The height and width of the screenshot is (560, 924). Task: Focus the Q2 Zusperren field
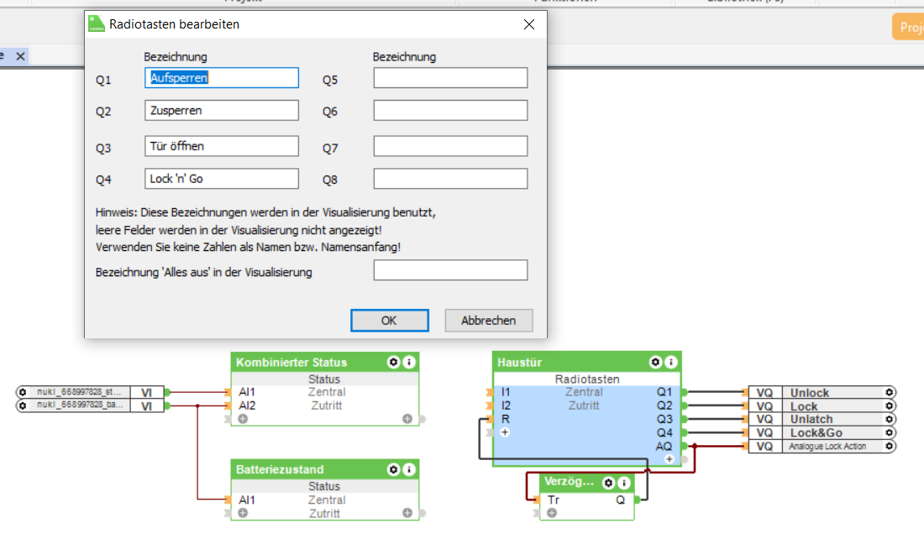[x=222, y=110]
